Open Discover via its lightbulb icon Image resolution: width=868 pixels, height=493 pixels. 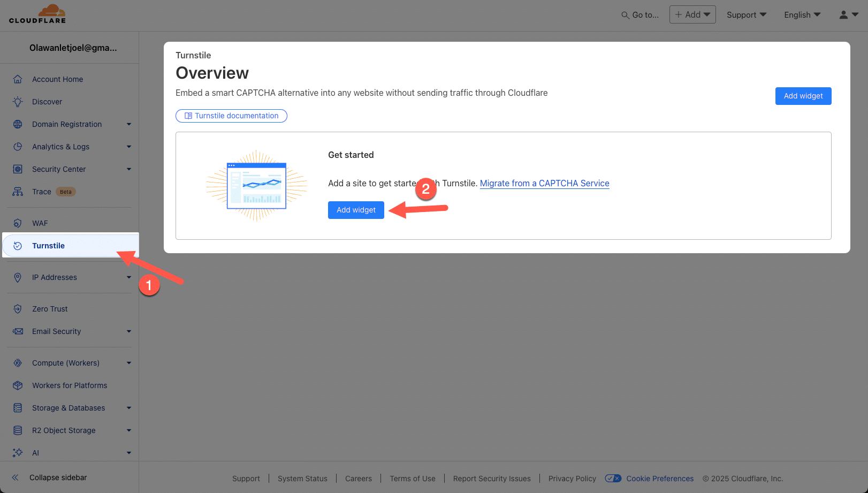(x=18, y=101)
